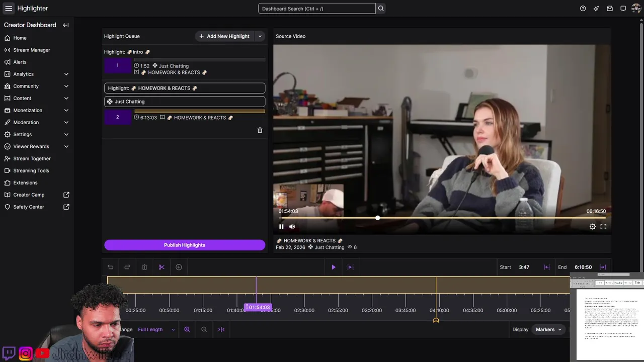Pause the source video
This screenshot has width=644, height=362.
tap(281, 227)
